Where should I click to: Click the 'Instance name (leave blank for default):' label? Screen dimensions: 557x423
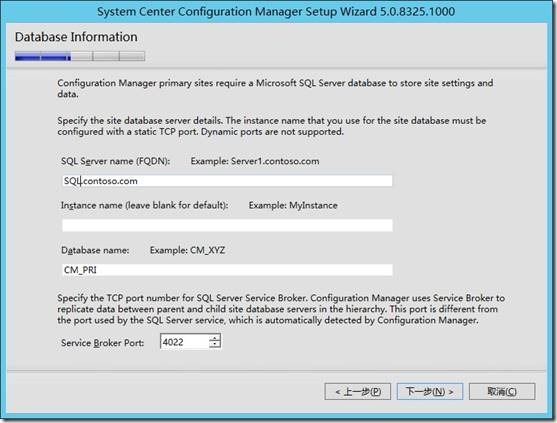tap(145, 205)
